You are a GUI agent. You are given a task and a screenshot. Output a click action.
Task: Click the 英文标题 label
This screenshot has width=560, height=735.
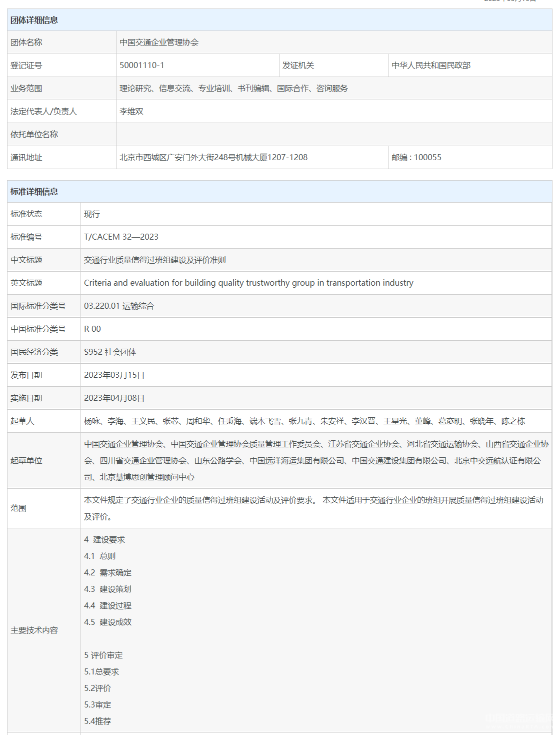coord(26,283)
